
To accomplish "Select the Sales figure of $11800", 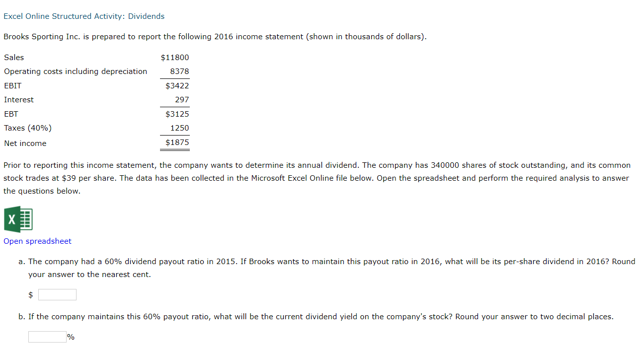I will [175, 57].
